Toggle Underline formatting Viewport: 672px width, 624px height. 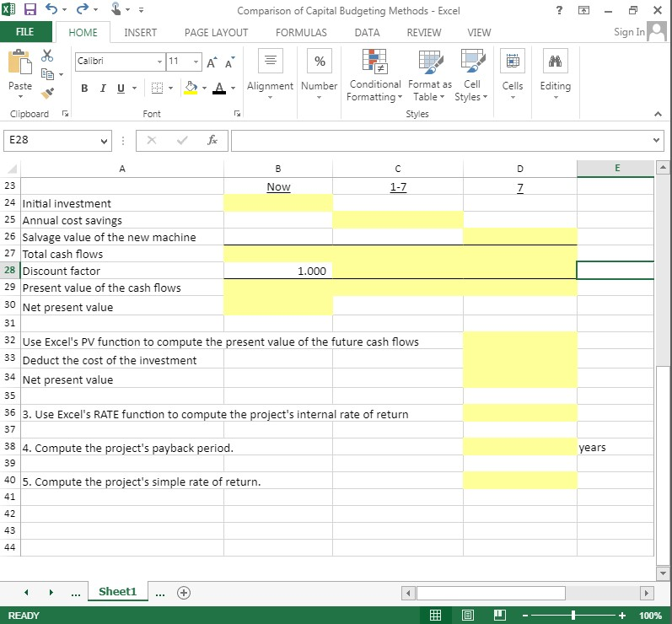point(121,89)
